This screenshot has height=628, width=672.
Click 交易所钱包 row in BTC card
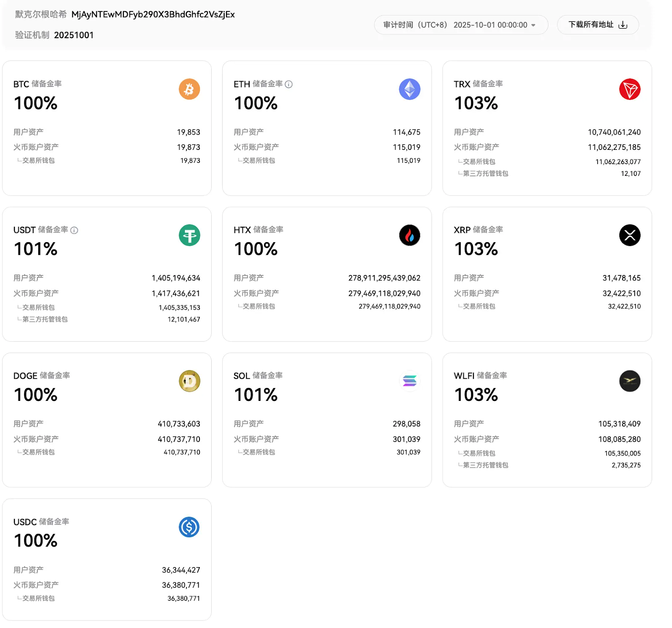pyautogui.click(x=38, y=160)
